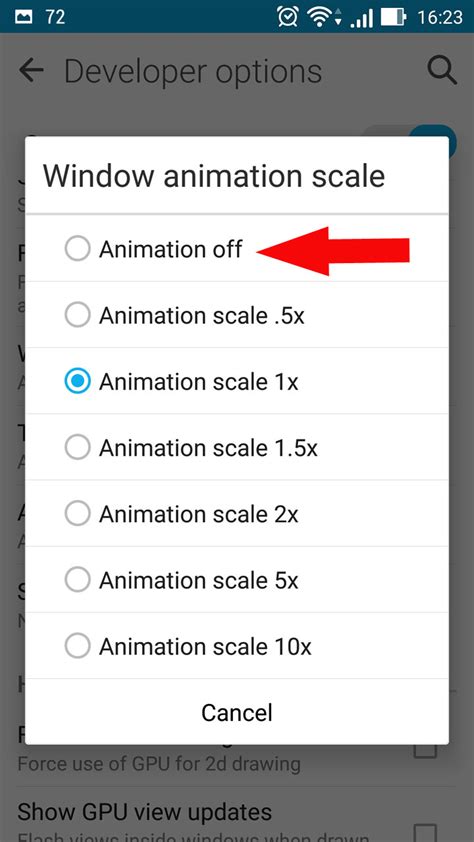This screenshot has width=474, height=842.
Task: Tap the 16:23 clock in status bar
Action: tap(440, 17)
